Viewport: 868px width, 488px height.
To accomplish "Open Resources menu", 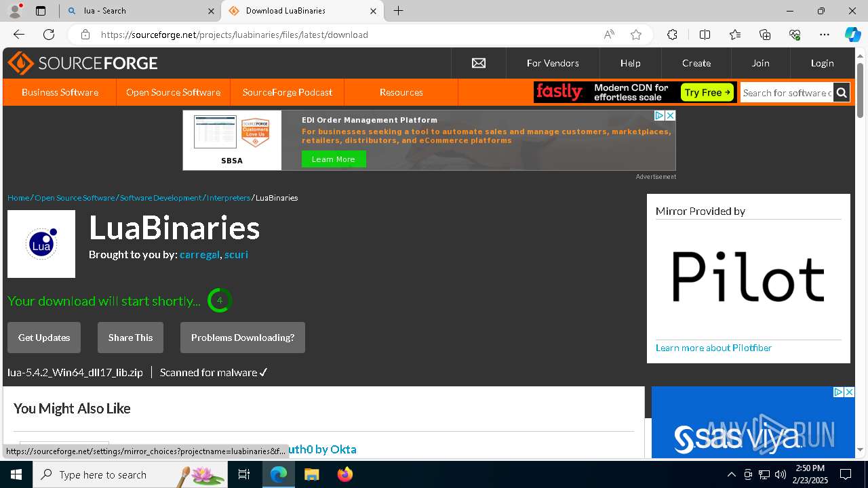I will click(401, 92).
